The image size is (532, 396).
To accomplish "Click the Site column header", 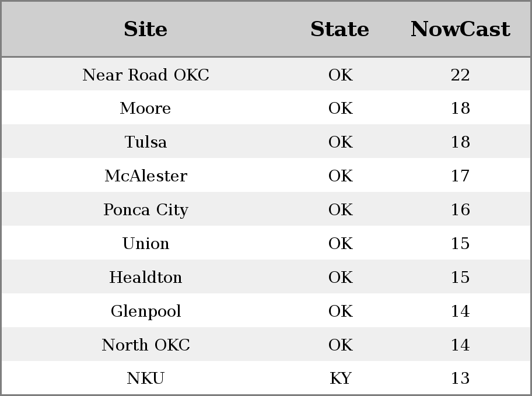I will pyautogui.click(x=146, y=29).
